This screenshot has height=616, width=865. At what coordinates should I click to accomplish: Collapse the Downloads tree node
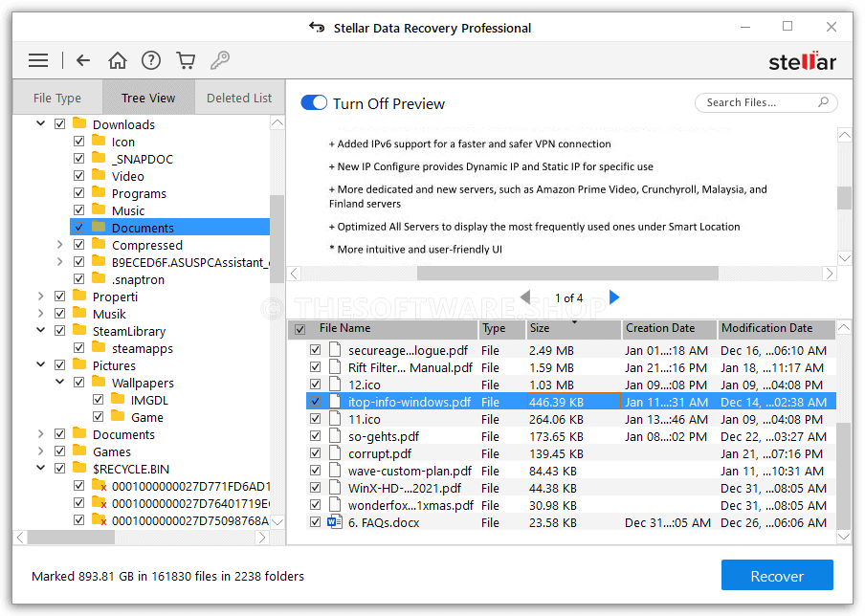41,123
